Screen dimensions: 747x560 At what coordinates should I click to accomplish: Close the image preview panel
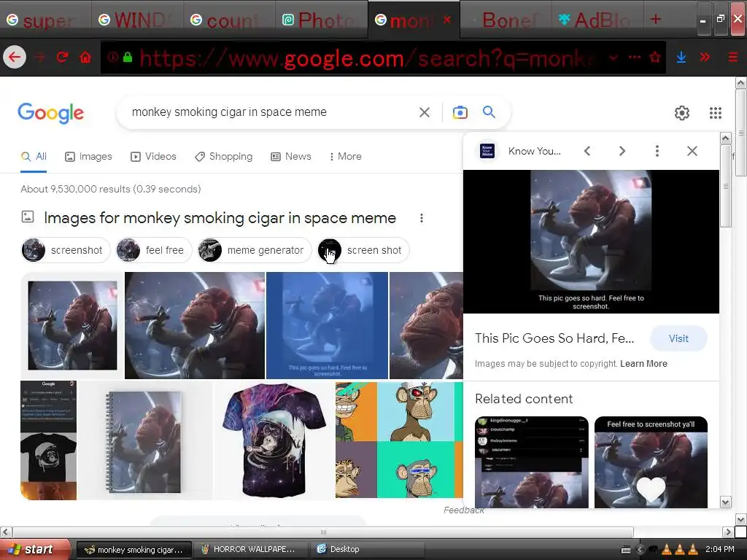692,151
